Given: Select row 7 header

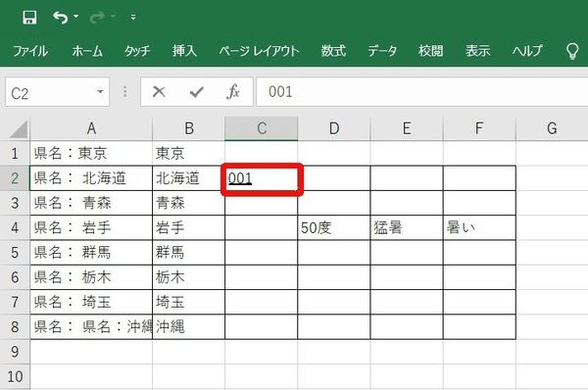Looking at the screenshot, I should (15, 302).
